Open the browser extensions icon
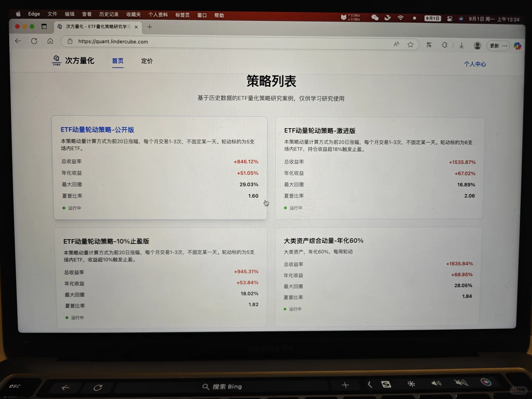 pos(444,45)
